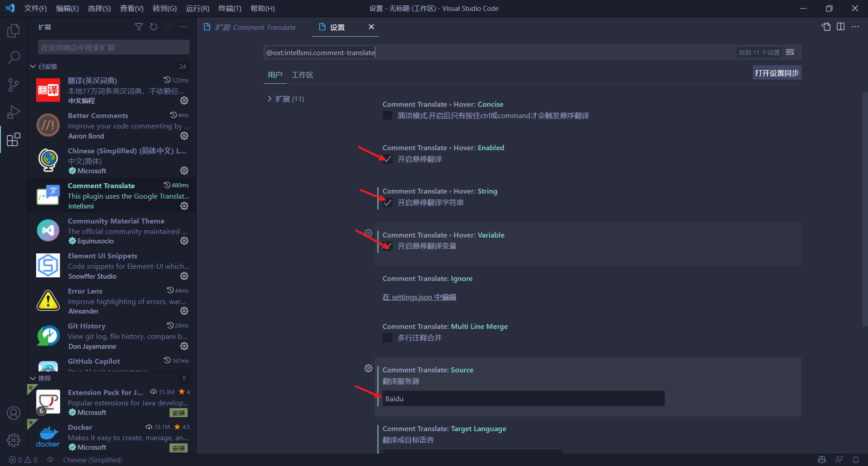This screenshot has width=868, height=466.
Task: Manage the Element UI Snippets gear
Action: (184, 276)
